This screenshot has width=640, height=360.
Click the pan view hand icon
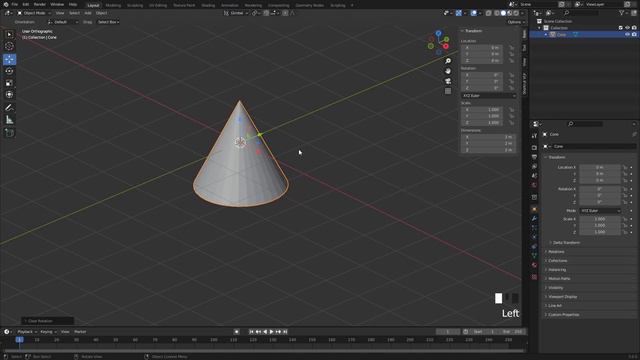point(448,71)
